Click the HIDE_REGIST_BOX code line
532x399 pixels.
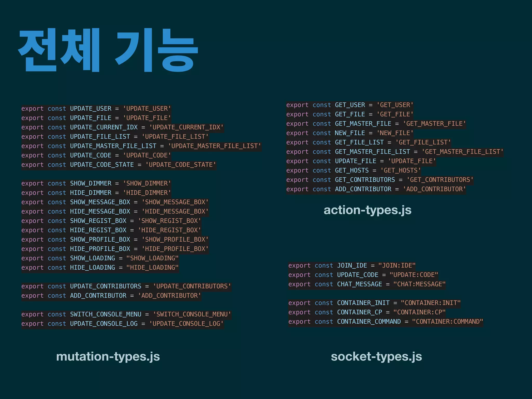coord(111,230)
